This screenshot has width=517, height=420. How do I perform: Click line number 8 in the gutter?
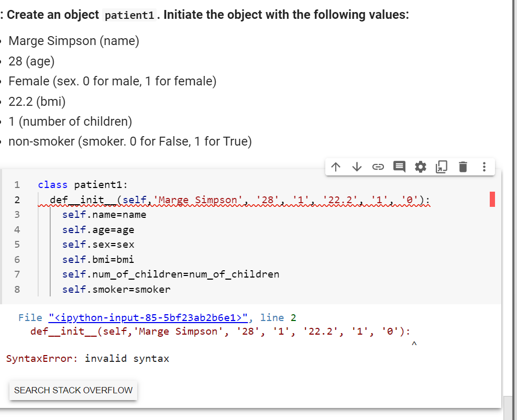[17, 289]
